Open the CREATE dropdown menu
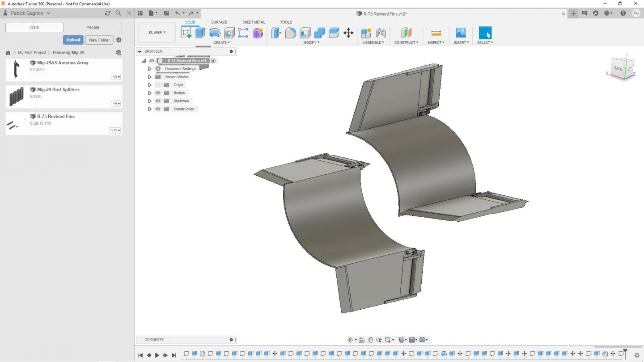Image resolution: width=644 pixels, height=362 pixels. coord(221,42)
